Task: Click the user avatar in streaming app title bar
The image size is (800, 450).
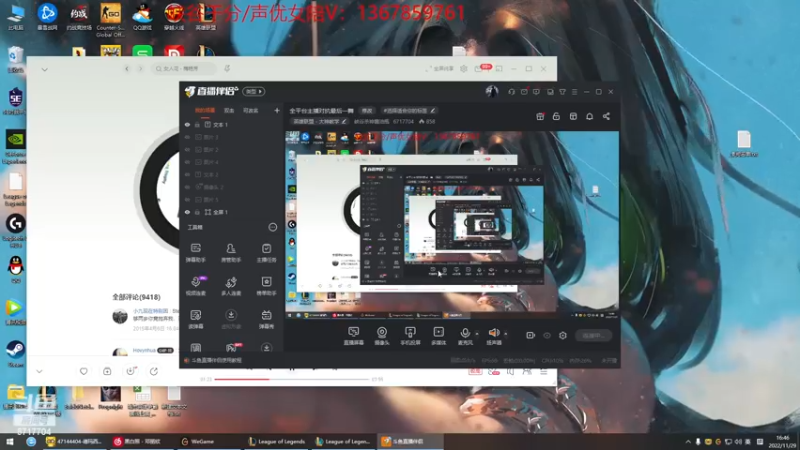Action: [492, 91]
